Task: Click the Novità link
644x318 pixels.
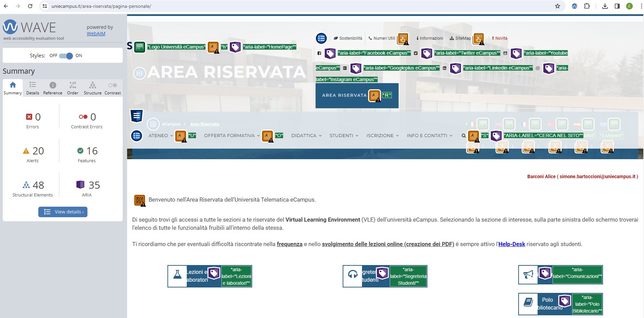Action: [x=499, y=38]
